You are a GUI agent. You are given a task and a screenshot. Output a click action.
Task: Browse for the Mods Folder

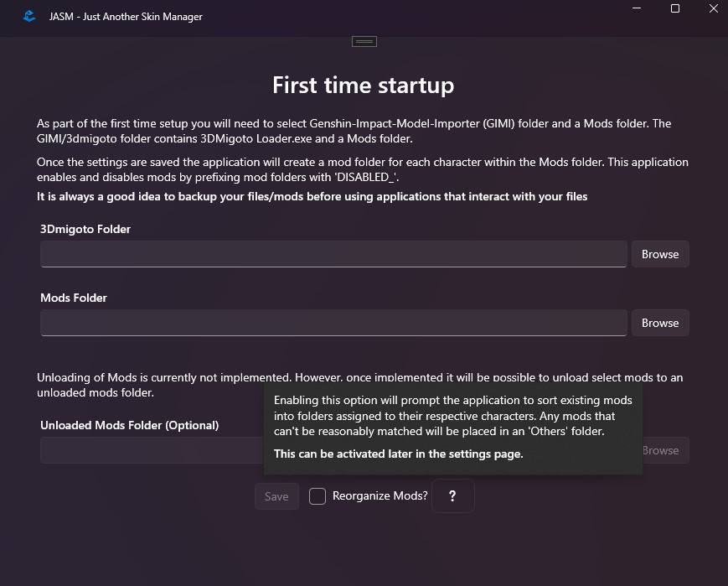pyautogui.click(x=660, y=323)
